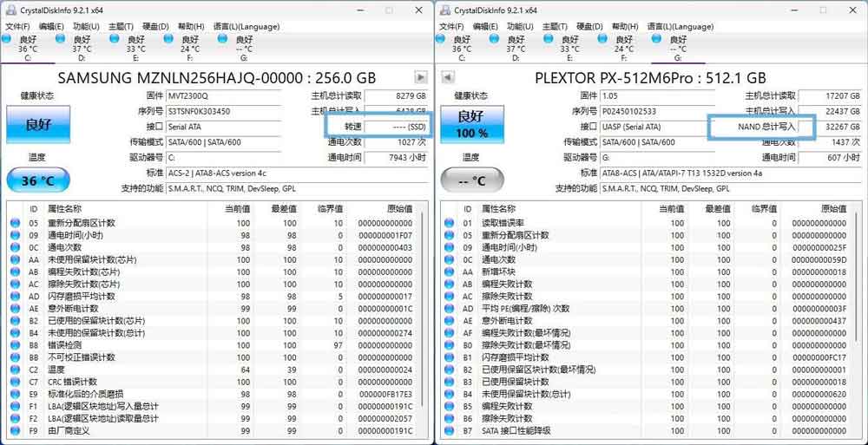This screenshot has height=445, width=868.
Task: Show next disk arrow in Samsung window
Action: point(421,77)
